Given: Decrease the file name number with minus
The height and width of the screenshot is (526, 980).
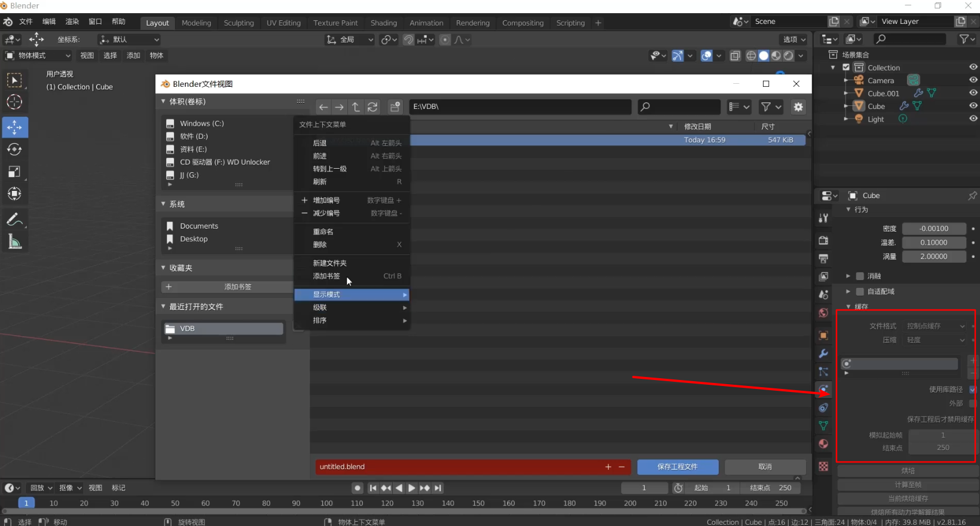Looking at the screenshot, I should tap(622, 467).
